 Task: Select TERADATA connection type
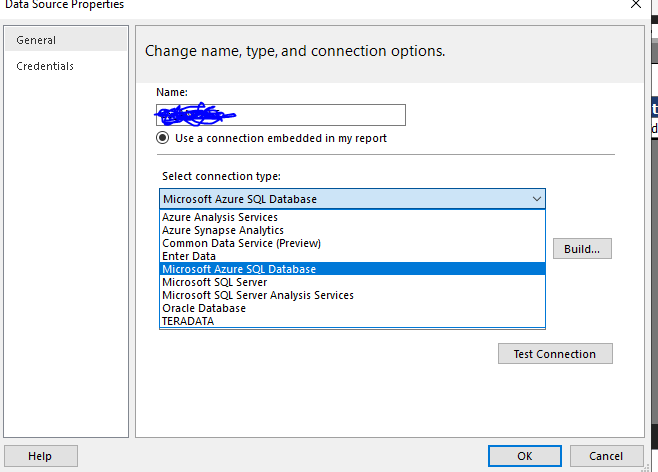352,321
